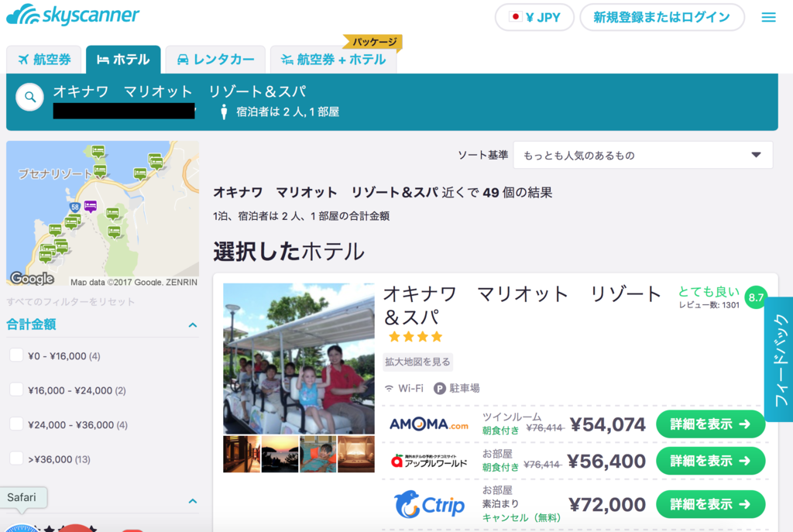Click the Wi-Fi amenity icon
The image size is (793, 532).
click(x=389, y=389)
